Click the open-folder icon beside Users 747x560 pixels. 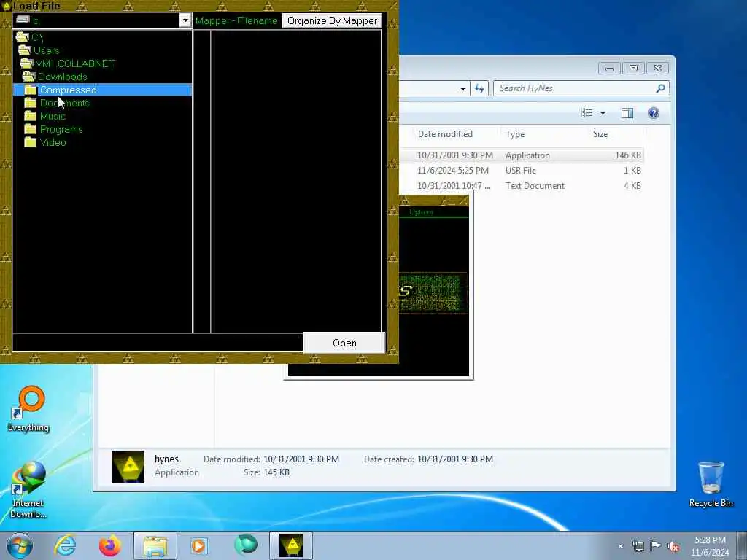[24, 50]
